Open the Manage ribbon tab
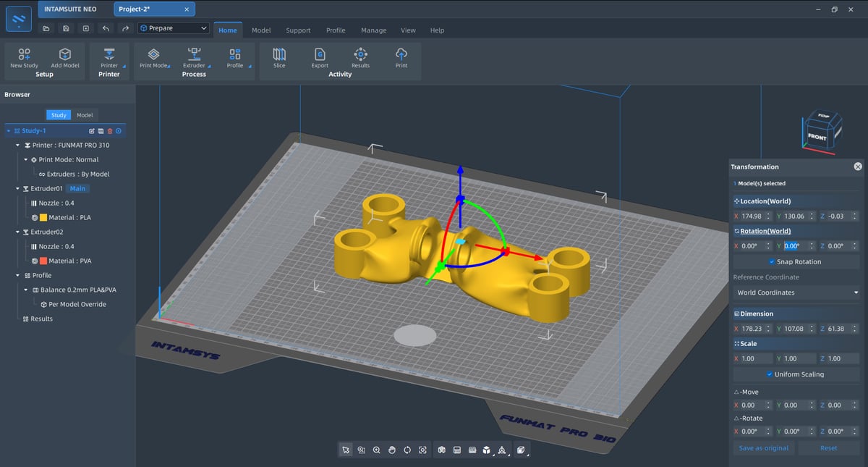 pos(373,30)
